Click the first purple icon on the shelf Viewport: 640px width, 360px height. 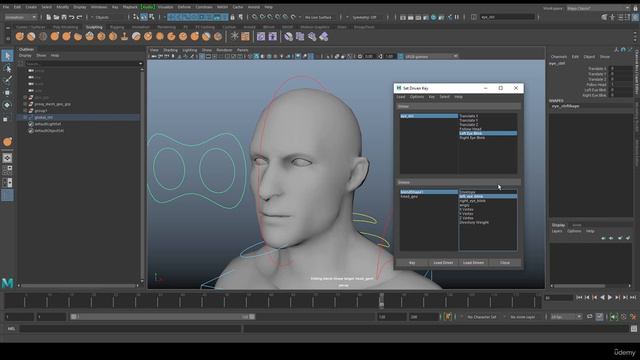(261, 37)
